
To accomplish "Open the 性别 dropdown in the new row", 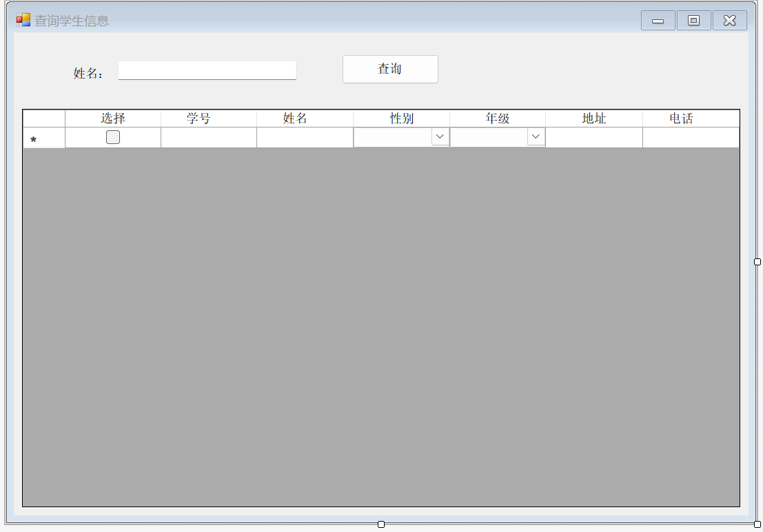I will tap(440, 137).
